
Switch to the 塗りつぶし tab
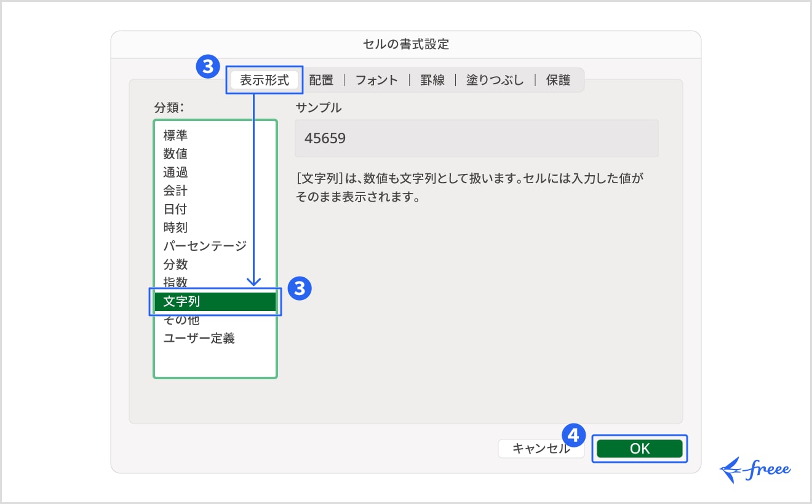coord(495,80)
